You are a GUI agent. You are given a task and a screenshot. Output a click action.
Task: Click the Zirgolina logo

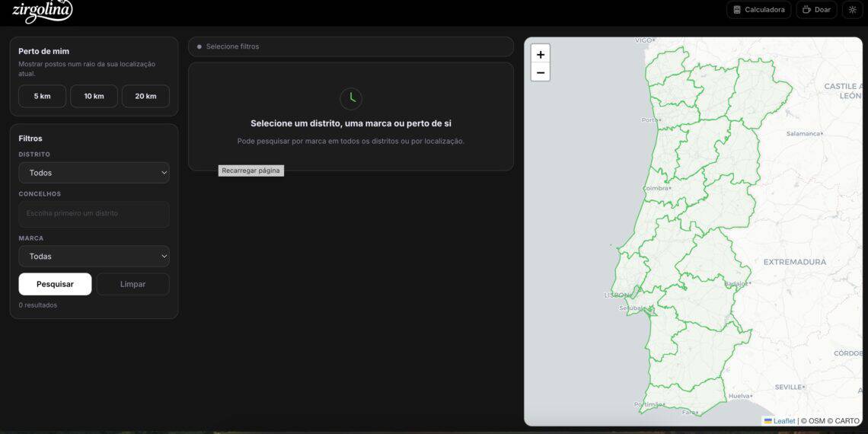pyautogui.click(x=43, y=11)
